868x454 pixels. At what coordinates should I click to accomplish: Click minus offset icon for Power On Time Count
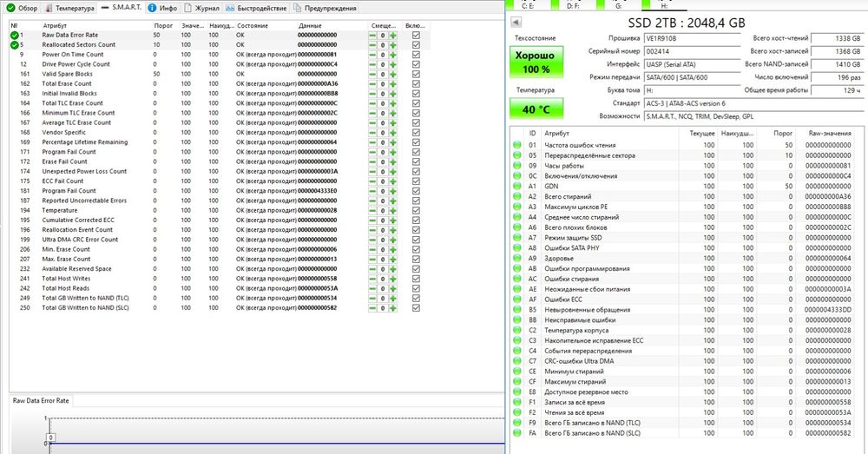372,55
